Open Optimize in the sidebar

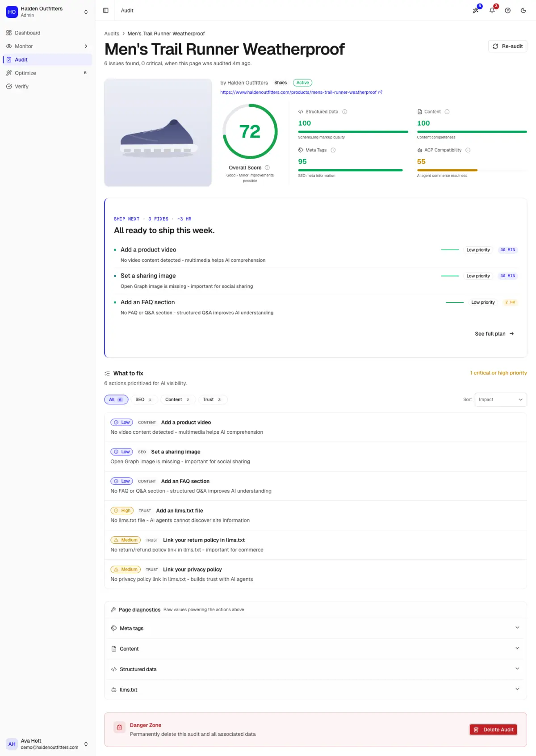[x=47, y=73]
